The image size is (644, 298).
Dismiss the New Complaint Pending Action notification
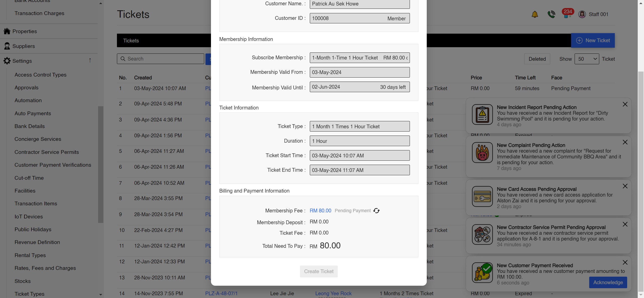[625, 142]
